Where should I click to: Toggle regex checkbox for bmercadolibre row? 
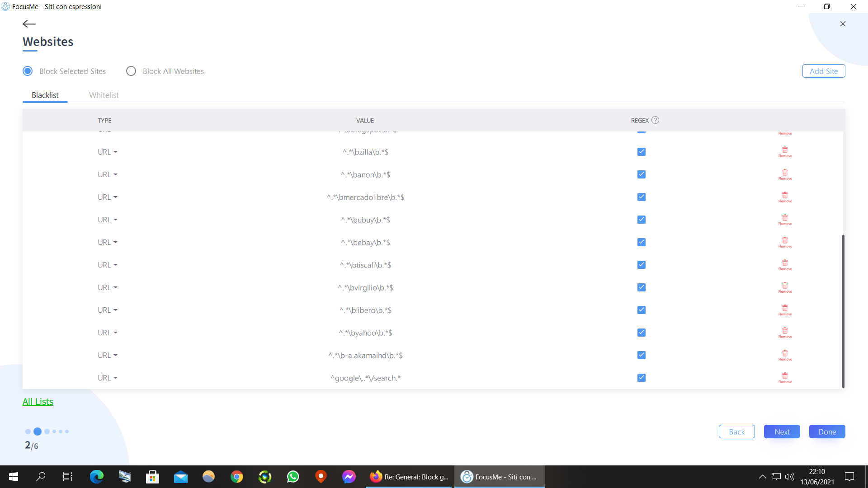click(x=641, y=197)
